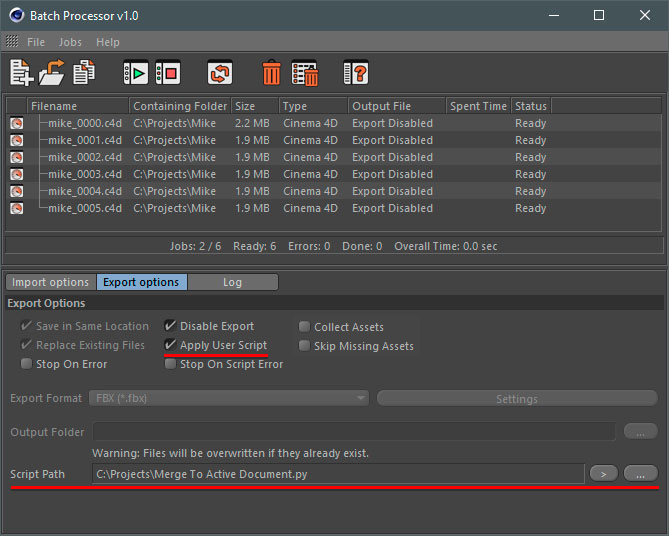
Task: Select the mike_0005.c4d filename
Action: pyautogui.click(x=85, y=209)
